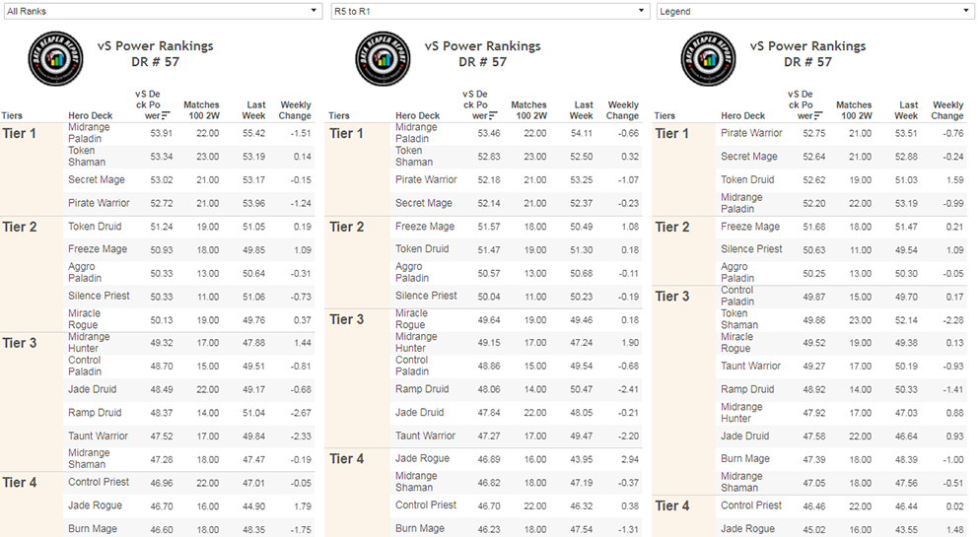
Task: Click -2.67 weekly change in All Ranks table
Action: click(301, 414)
